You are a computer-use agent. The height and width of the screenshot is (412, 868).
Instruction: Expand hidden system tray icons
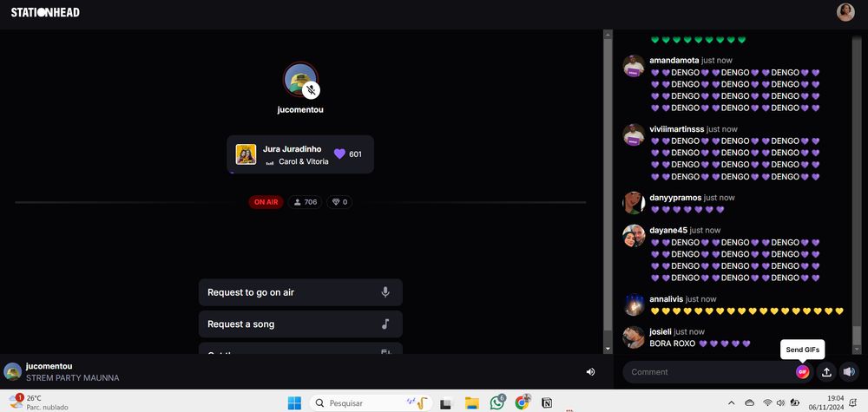tap(731, 403)
